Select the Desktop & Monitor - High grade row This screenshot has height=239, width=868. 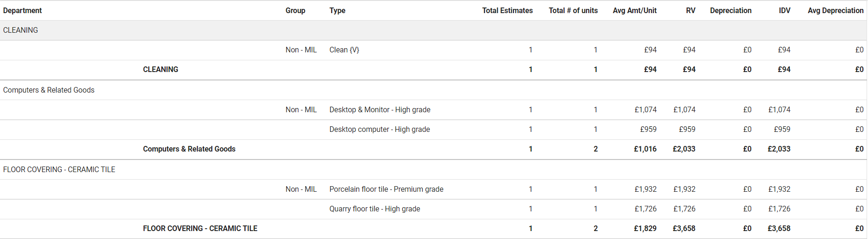coord(380,109)
